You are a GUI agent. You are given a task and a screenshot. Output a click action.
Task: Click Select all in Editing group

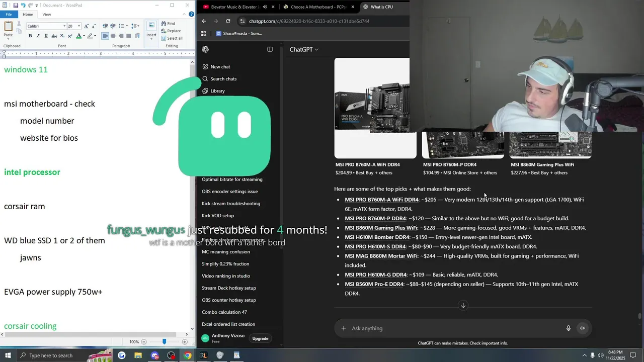172,38
